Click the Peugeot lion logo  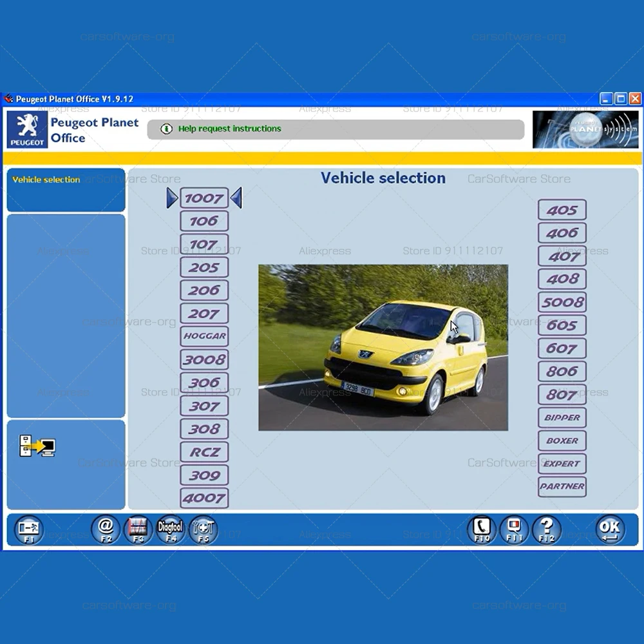27,129
